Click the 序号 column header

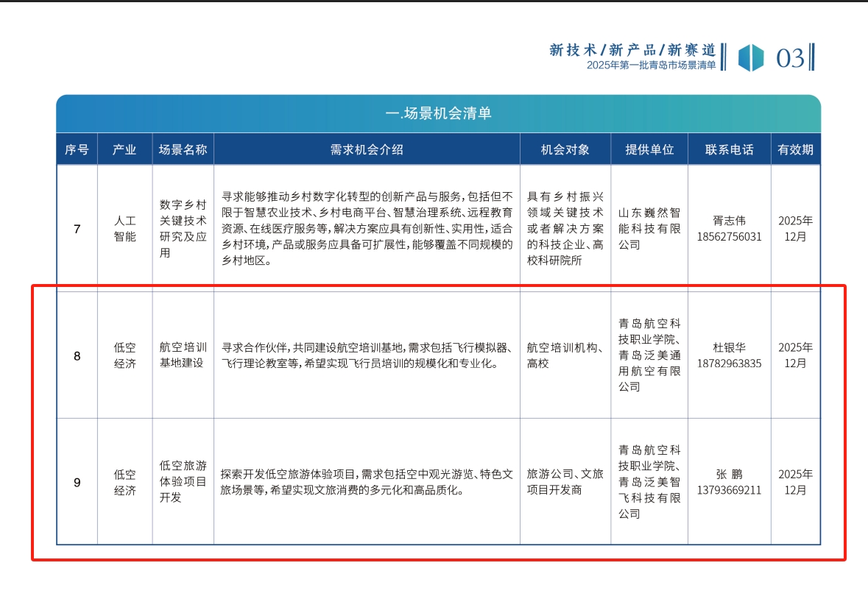click(77, 149)
